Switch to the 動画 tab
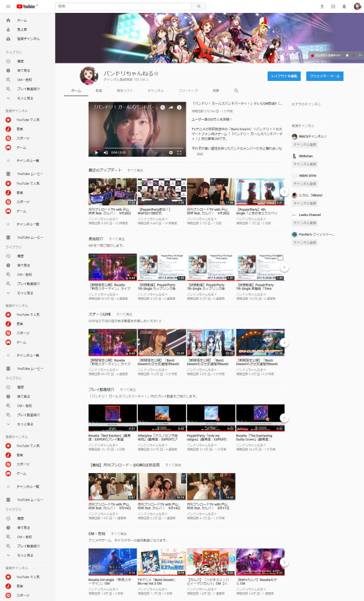 (x=98, y=91)
